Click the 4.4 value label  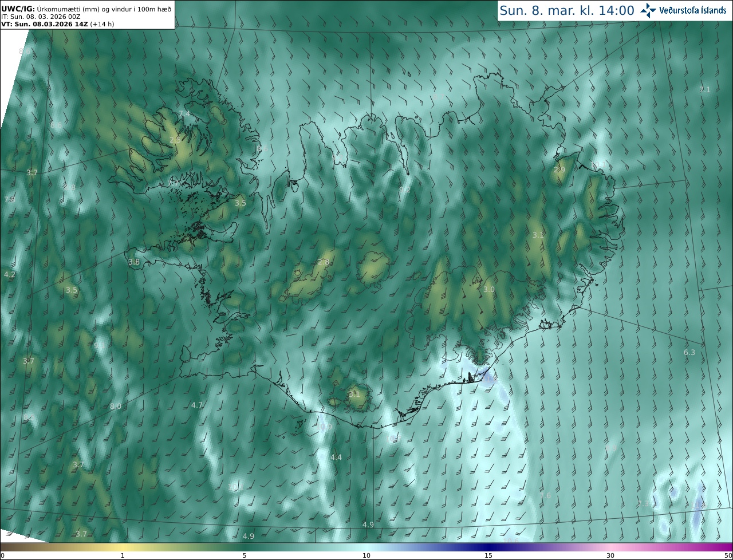coord(336,457)
